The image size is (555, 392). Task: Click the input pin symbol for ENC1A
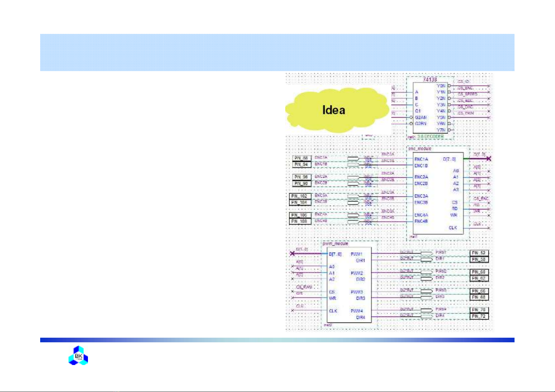(x=353, y=158)
